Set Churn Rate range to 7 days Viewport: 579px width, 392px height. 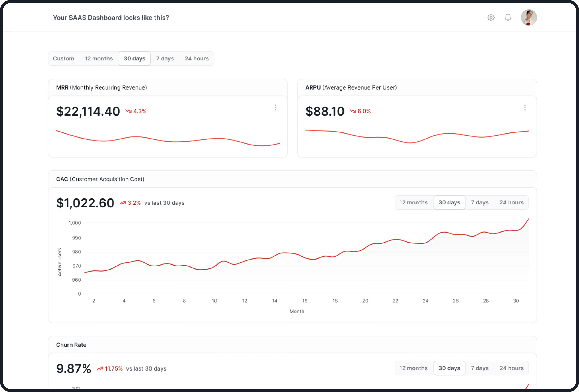480,368
